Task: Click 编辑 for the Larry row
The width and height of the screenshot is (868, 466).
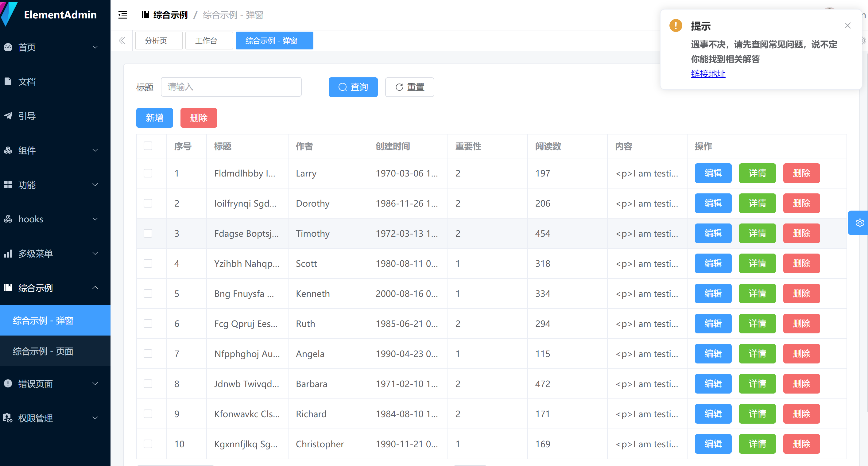Action: 713,173
